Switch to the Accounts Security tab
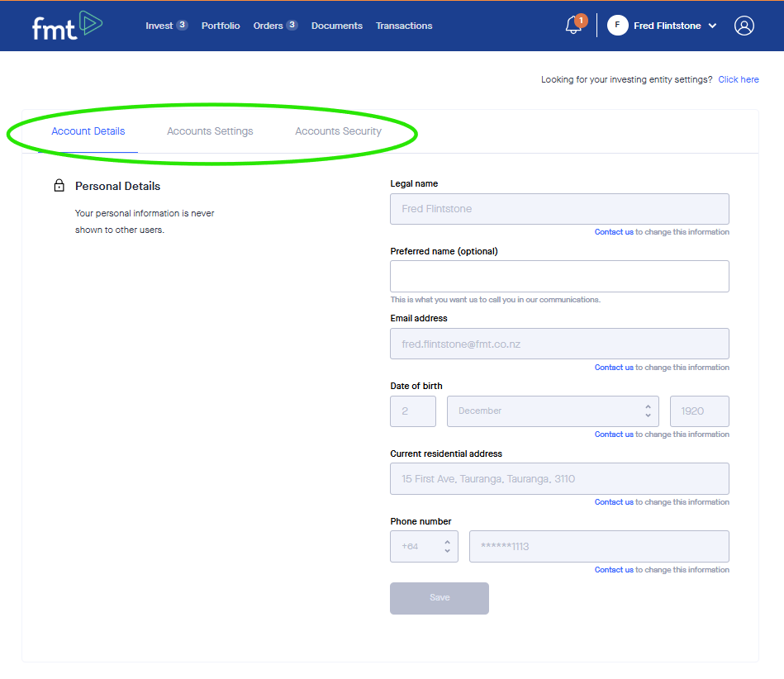Screen dimensions: 784x679 [x=338, y=131]
